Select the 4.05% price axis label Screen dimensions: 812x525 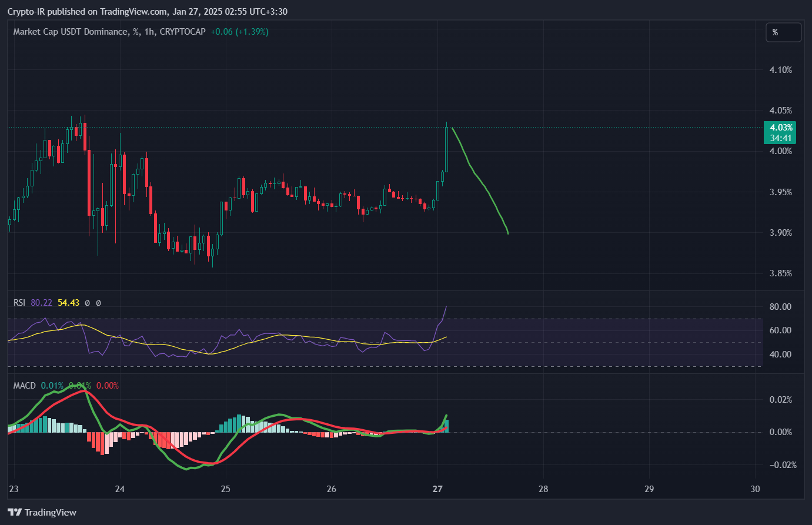point(781,111)
